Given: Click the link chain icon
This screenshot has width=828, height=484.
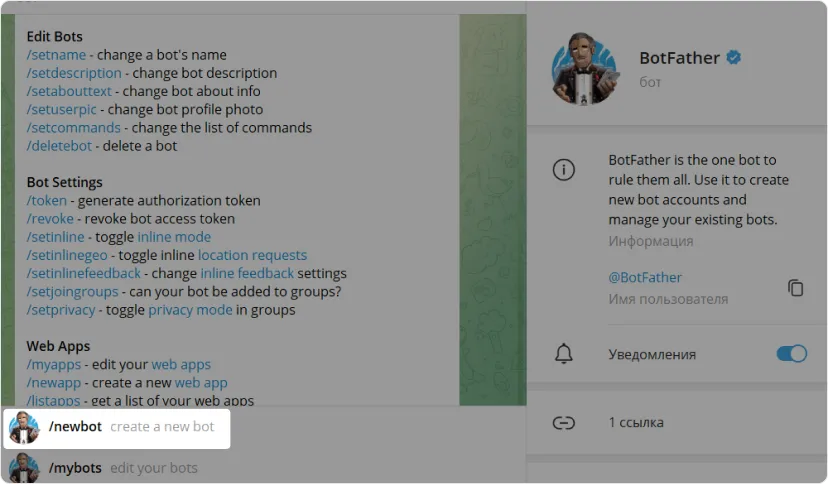Looking at the screenshot, I should [x=564, y=423].
